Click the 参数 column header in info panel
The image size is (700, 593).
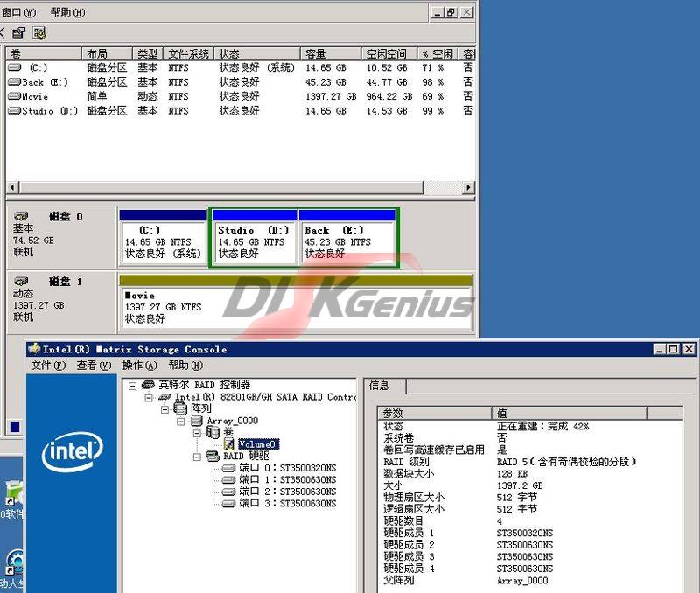pyautogui.click(x=435, y=413)
